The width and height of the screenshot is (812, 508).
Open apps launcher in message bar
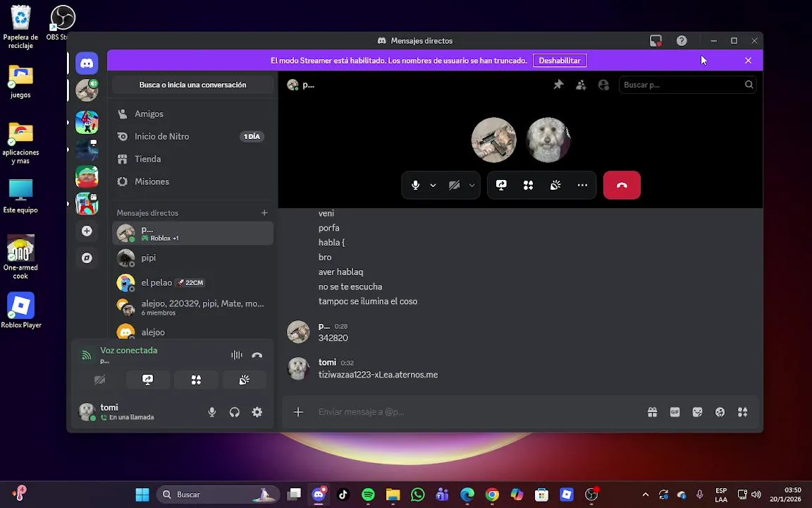(x=743, y=412)
